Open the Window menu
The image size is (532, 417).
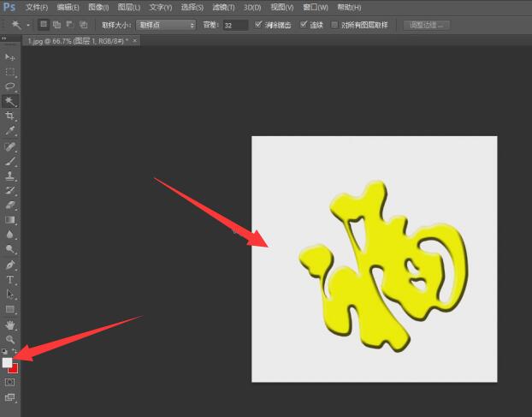click(316, 7)
